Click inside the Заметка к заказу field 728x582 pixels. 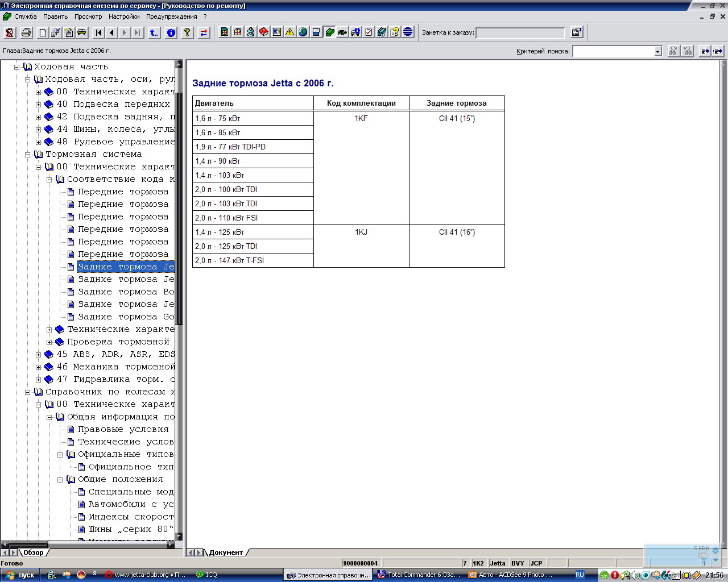520,32
